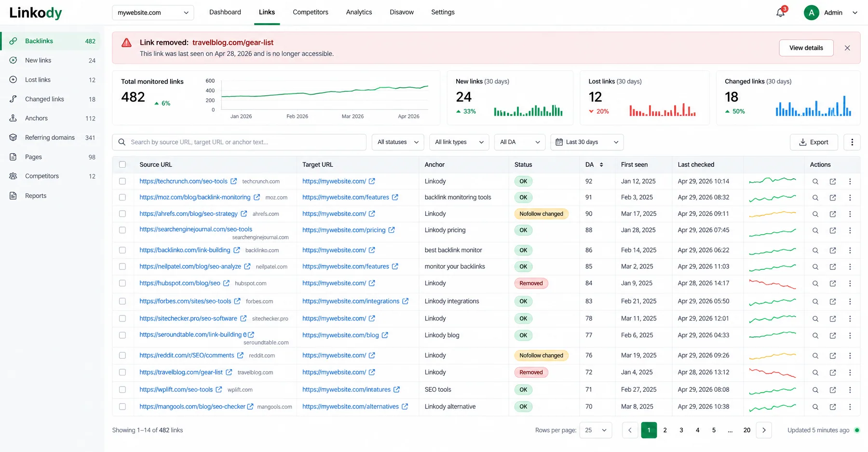Select the hubspot.com row checkbox
868x452 pixels.
click(x=122, y=283)
